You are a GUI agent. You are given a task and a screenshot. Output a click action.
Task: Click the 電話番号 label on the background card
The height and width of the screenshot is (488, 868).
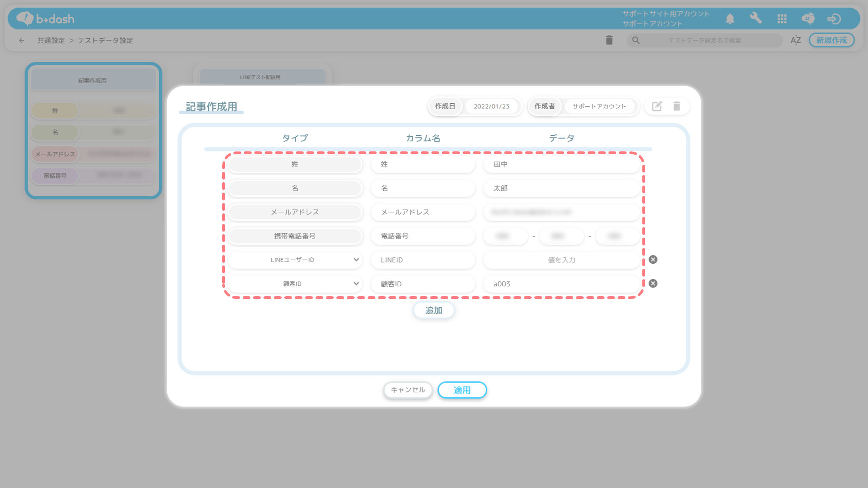pos(55,176)
